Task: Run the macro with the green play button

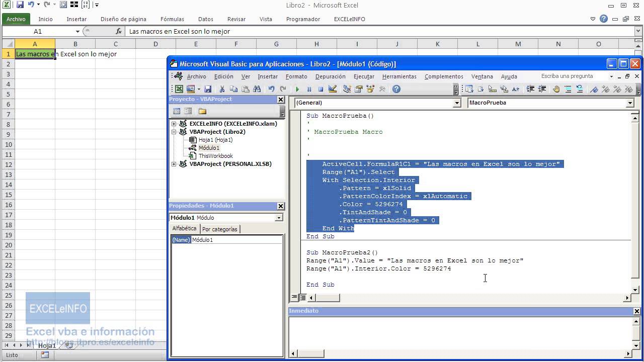Action: pyautogui.click(x=297, y=89)
